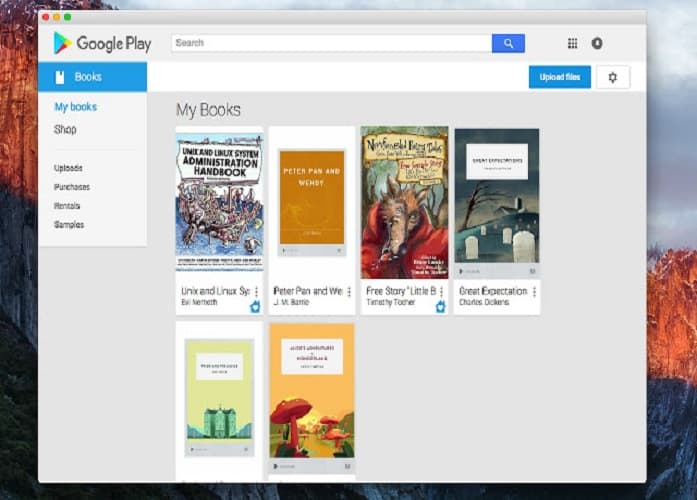The image size is (697, 500).
Task: Click the My Books heading
Action: 208,110
